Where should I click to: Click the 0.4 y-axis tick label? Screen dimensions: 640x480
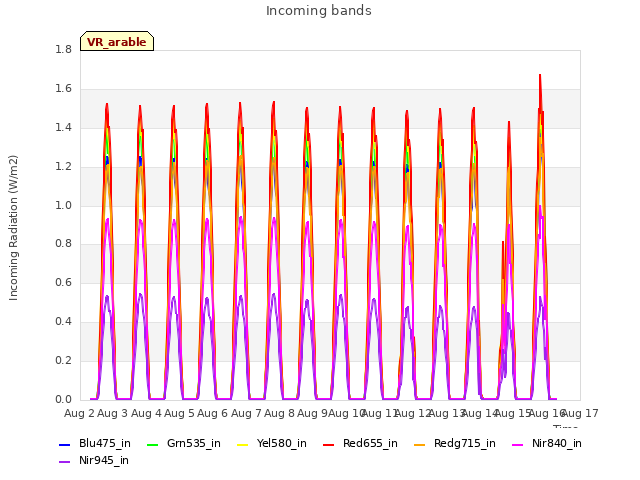point(63,322)
